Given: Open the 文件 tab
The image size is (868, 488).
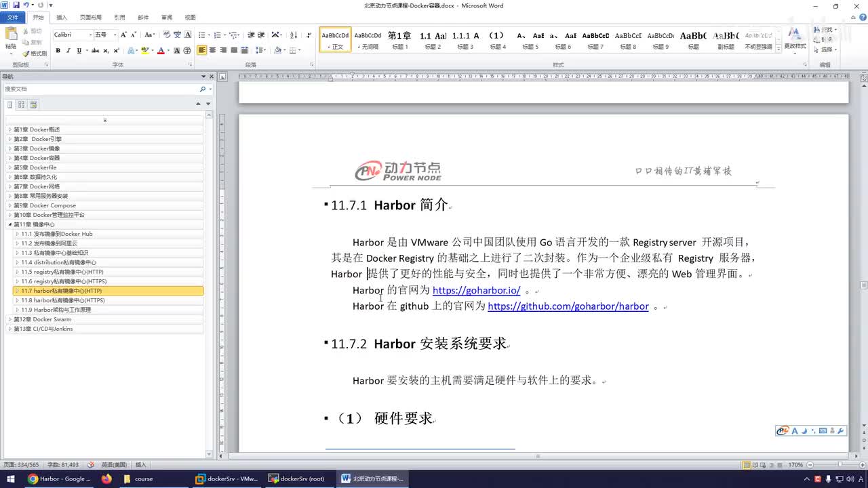Looking at the screenshot, I should (x=12, y=17).
